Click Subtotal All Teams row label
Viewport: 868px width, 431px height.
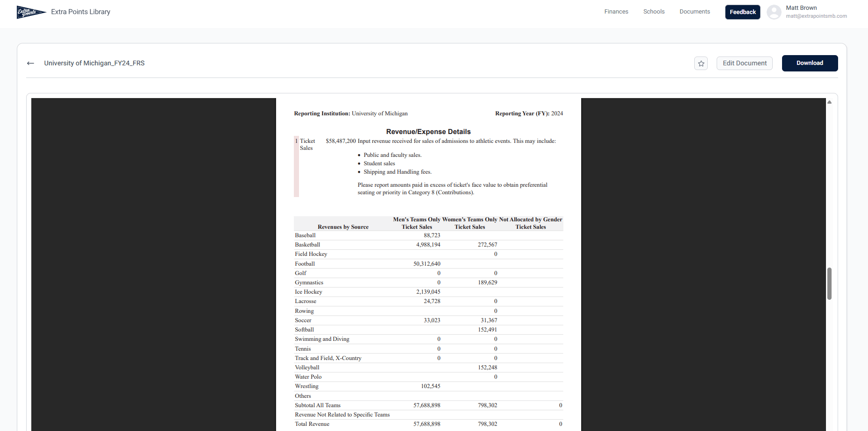[x=318, y=405]
